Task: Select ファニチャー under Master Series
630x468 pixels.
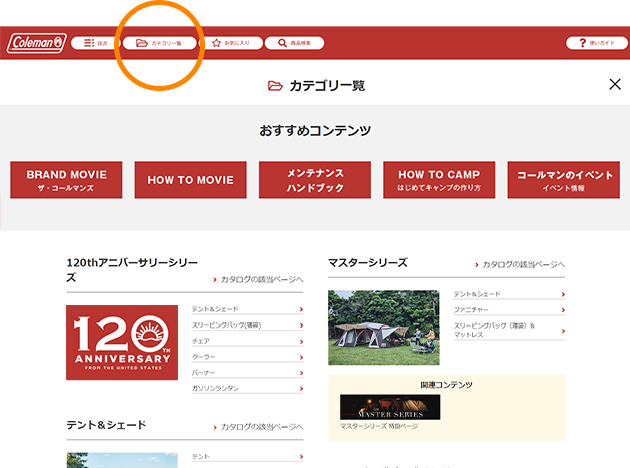Action: [x=508, y=310]
